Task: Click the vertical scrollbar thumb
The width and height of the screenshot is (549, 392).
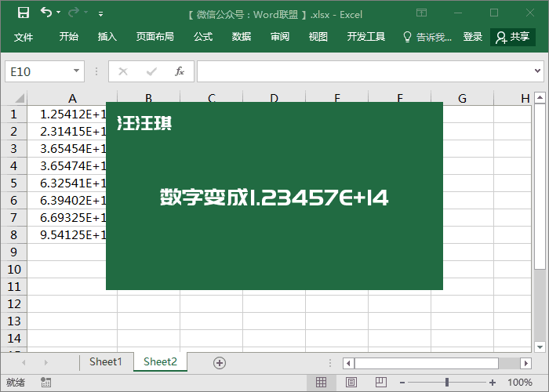Action: click(x=540, y=187)
